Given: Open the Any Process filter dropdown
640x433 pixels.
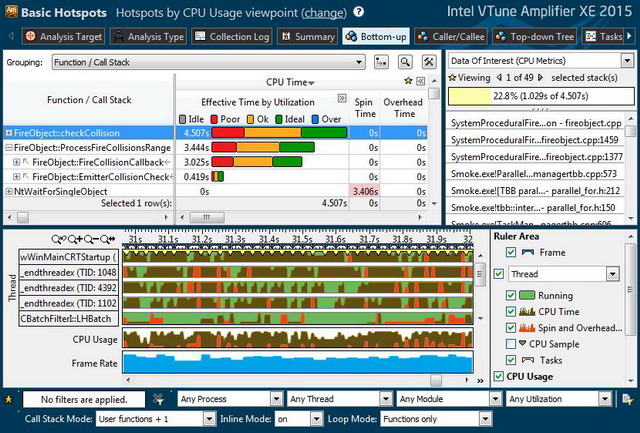Looking at the screenshot, I should click(276, 399).
